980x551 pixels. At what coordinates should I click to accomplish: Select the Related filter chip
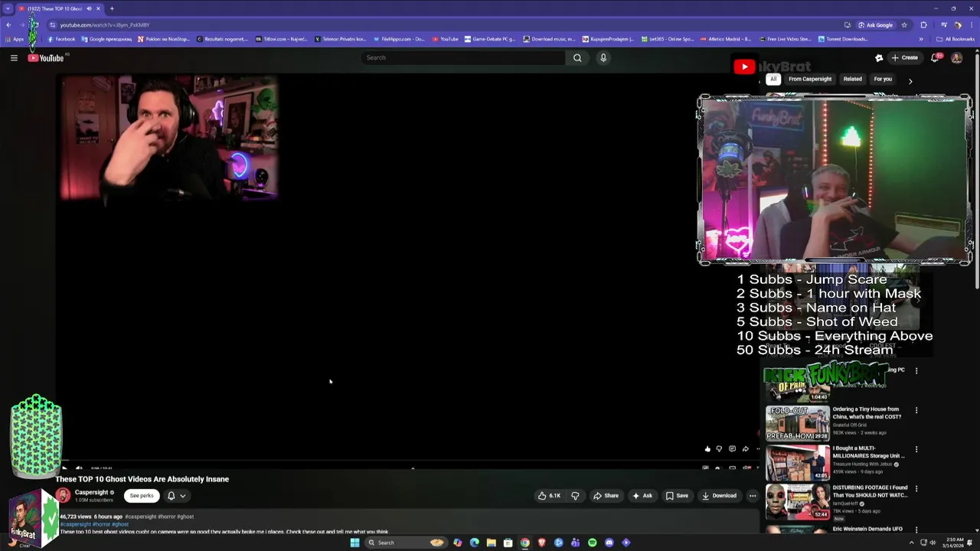(852, 79)
